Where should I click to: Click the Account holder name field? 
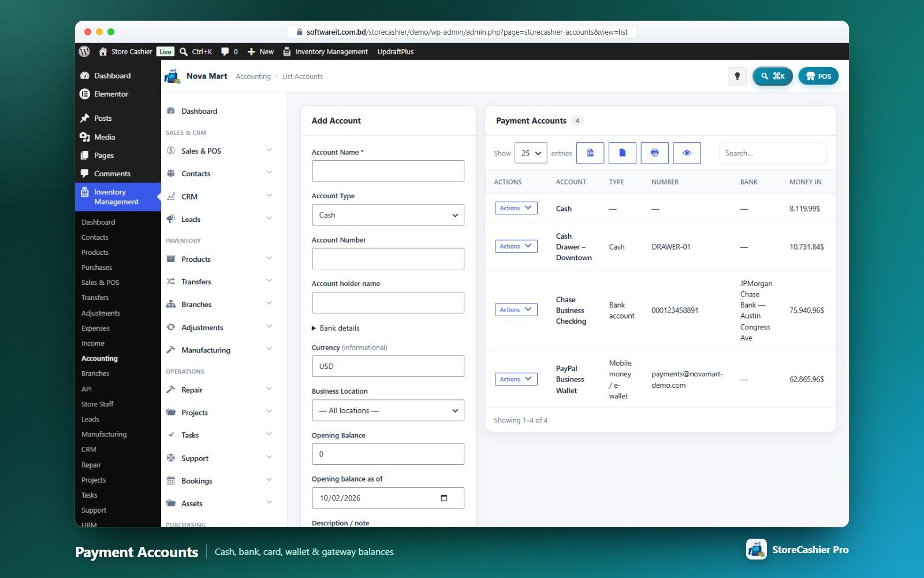388,303
